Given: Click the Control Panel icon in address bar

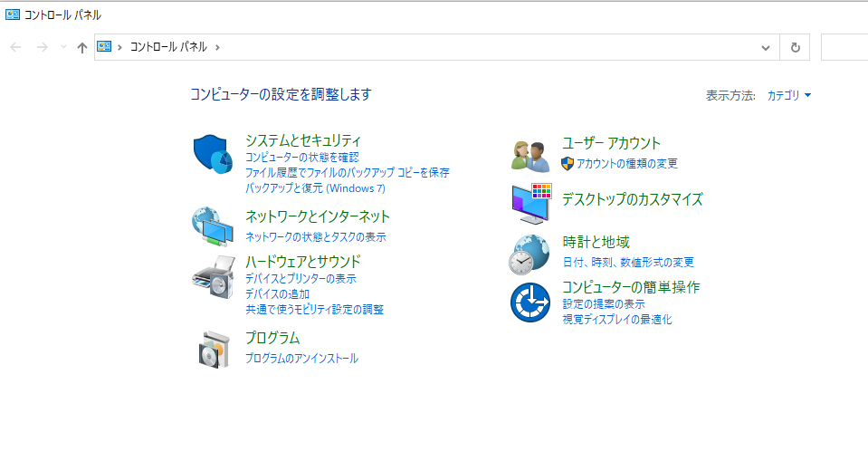Looking at the screenshot, I should (104, 46).
